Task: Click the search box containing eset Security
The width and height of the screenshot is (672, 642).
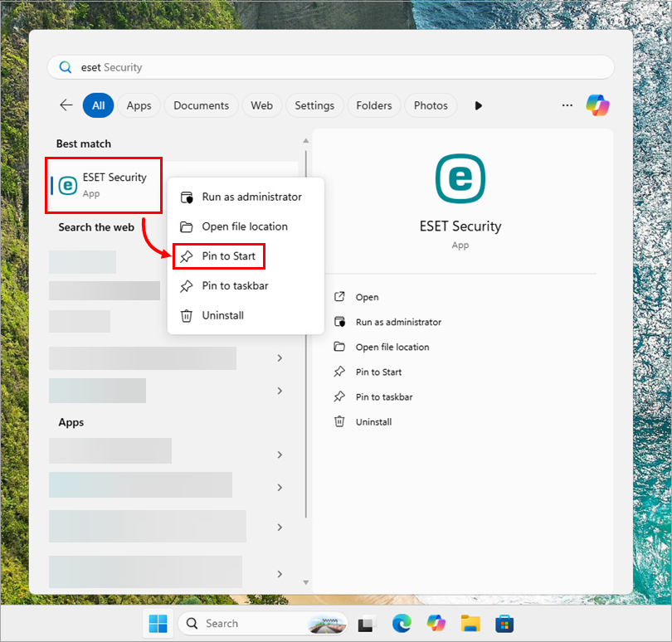Action: (332, 67)
